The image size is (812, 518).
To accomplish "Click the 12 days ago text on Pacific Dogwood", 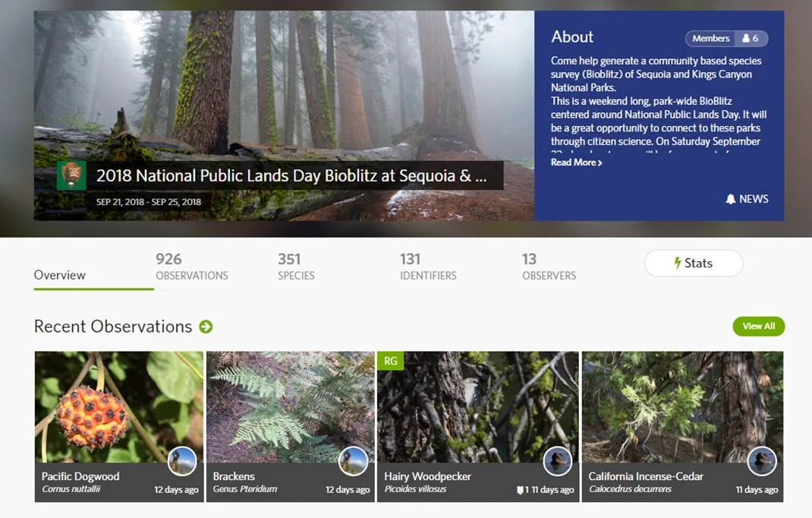I will click(176, 489).
